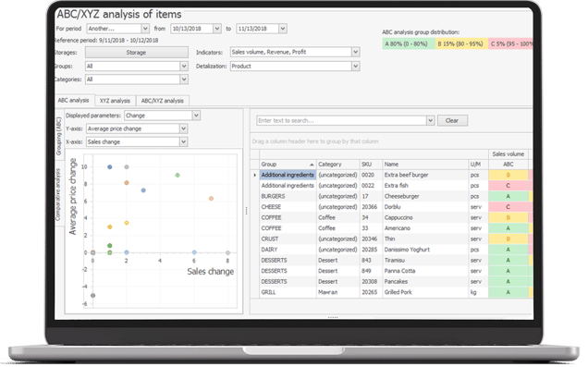The width and height of the screenshot is (588, 367).
Task: Select the Tiramisu row name
Action: [x=425, y=260]
